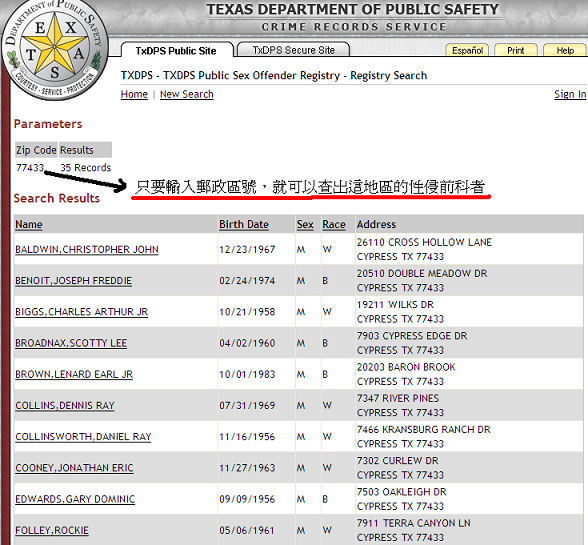The width and height of the screenshot is (588, 545).
Task: Open record for BALDWIN, CHRISTOPHER JOHN
Action: [x=87, y=249]
